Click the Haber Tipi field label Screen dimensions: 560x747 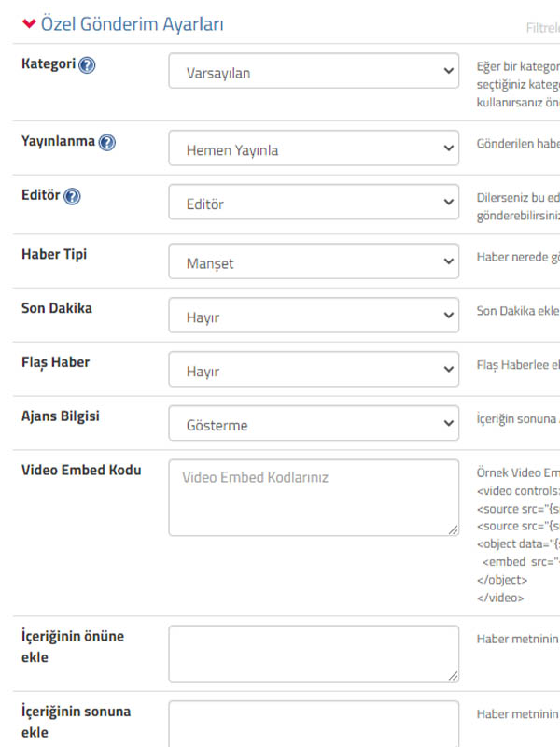click(x=54, y=254)
